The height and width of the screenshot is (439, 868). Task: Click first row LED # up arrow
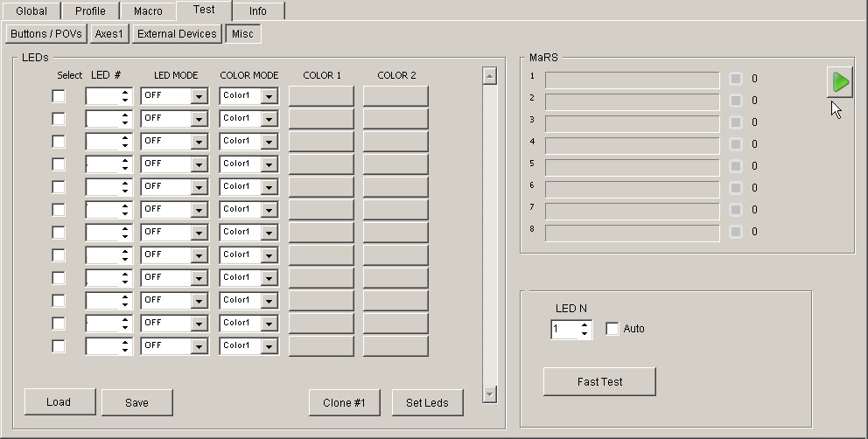(125, 92)
